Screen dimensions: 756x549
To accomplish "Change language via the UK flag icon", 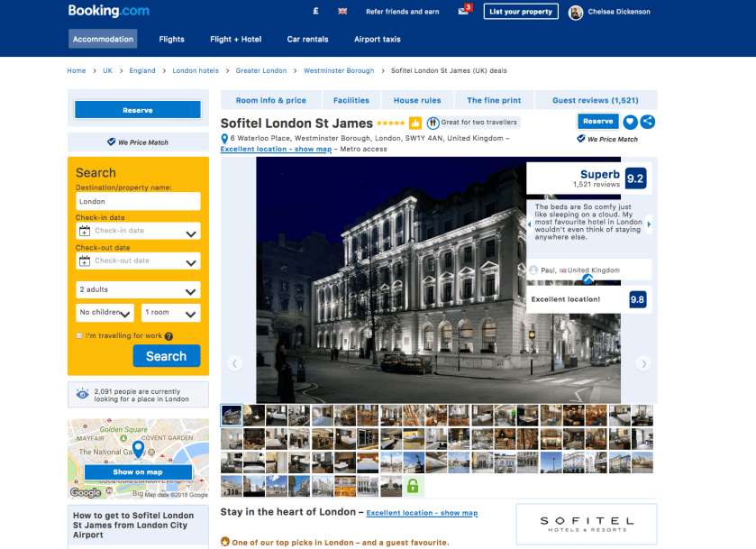I will [341, 11].
